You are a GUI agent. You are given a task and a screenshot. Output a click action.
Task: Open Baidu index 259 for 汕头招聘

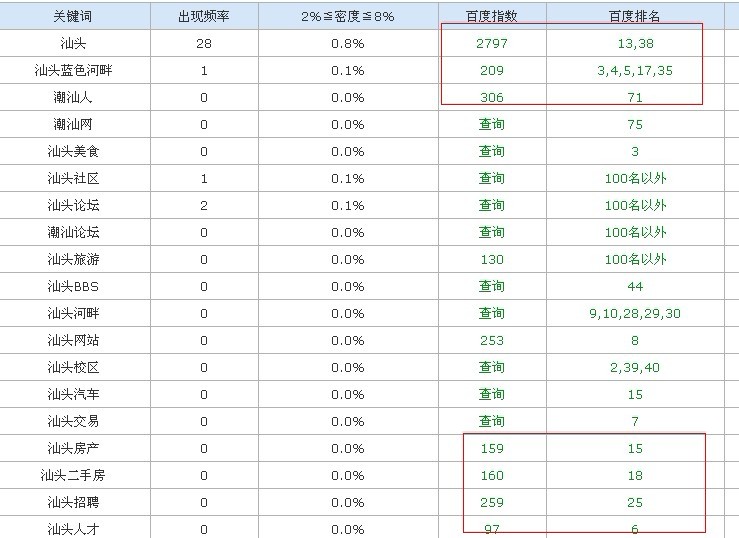pyautogui.click(x=492, y=503)
